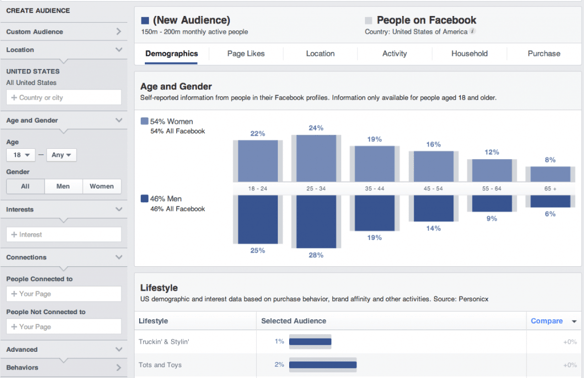
Task: Click the 25 - 34 women bar
Action: click(316, 158)
